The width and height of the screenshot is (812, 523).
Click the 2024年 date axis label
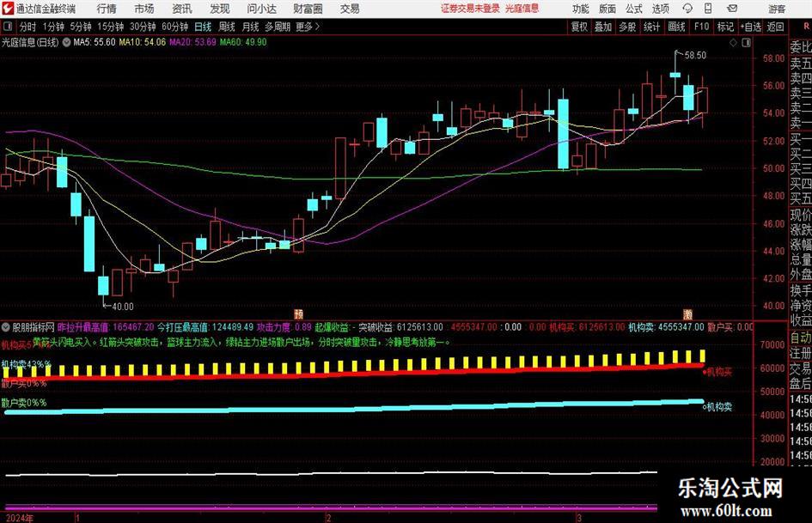pyautogui.click(x=20, y=518)
